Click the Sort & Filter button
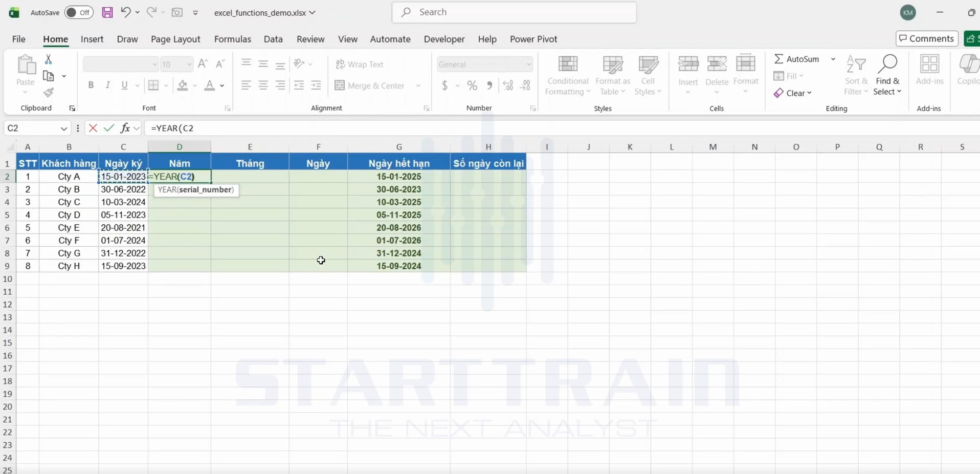 (x=856, y=75)
